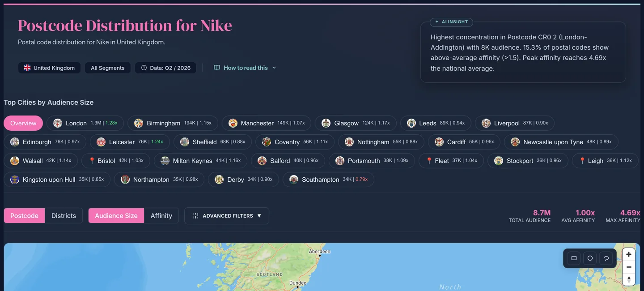Screen dimensions: 644x291
Task: Click the Birmingham city crest icon
Action: [139, 123]
